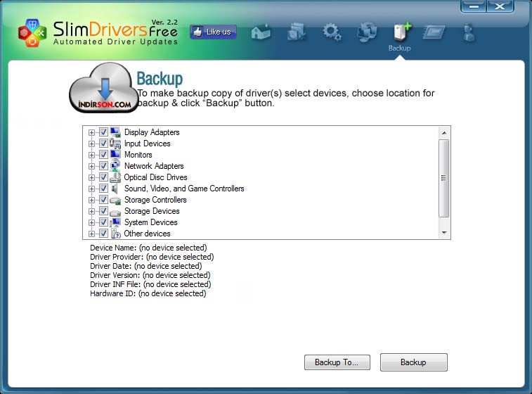Uncheck the Optical Disc Drives checkbox
The width and height of the screenshot is (532, 394).
(x=103, y=177)
